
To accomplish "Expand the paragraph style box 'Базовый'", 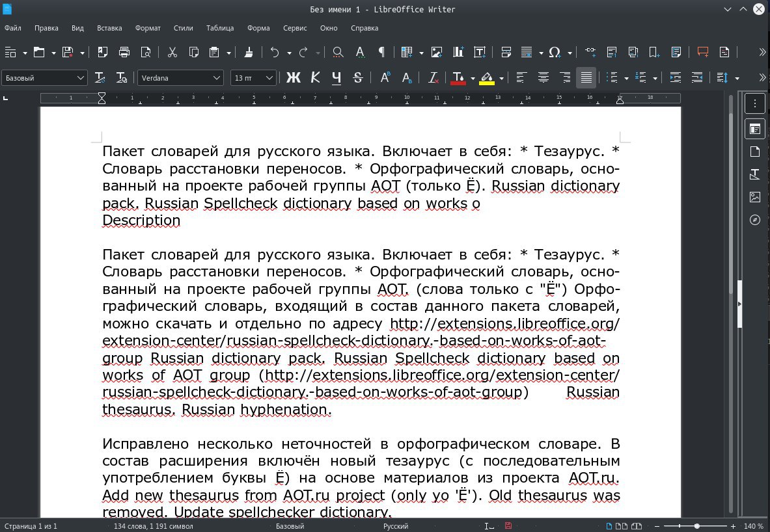I will point(81,78).
